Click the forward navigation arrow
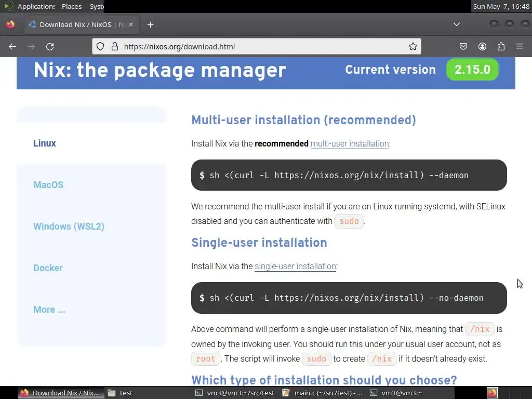532x399 pixels. tap(31, 46)
